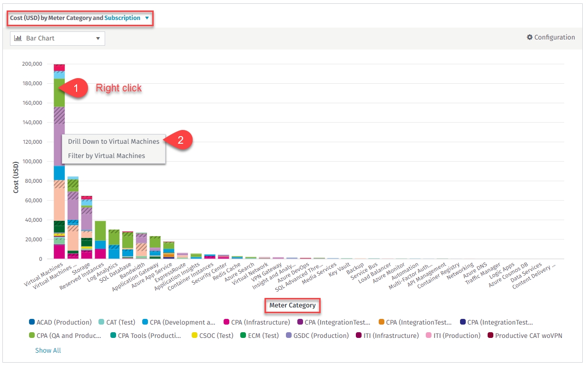
Task: Click the GSDC (Production) legend color dot
Action: coord(289,336)
